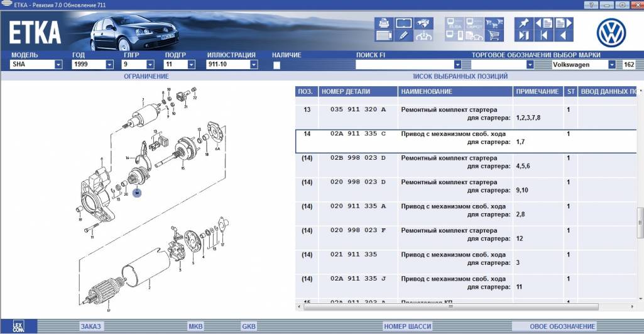
Task: Click the parts list vertical scrollbar
Action: 640,220
